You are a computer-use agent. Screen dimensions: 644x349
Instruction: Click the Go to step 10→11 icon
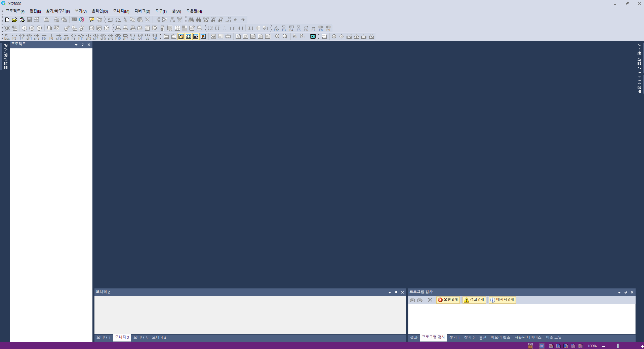pyautogui.click(x=228, y=20)
